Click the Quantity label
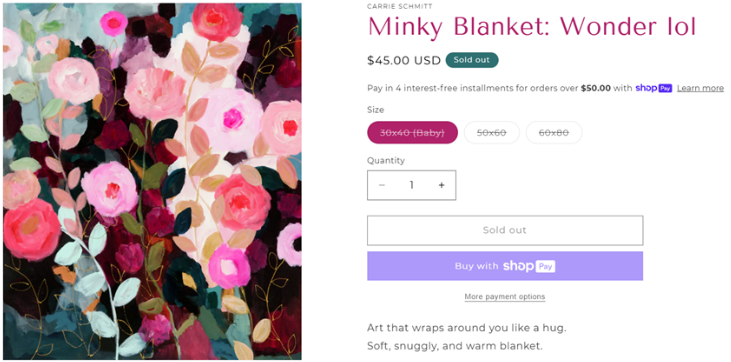The width and height of the screenshot is (731, 362). [386, 160]
